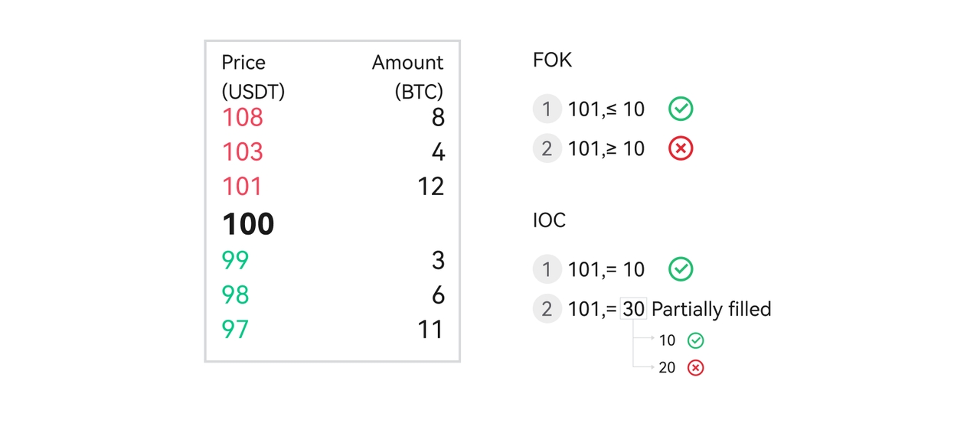Click the FOK number 2 circle badge
Image resolution: width=980 pixels, height=436 pixels.
pos(547,148)
